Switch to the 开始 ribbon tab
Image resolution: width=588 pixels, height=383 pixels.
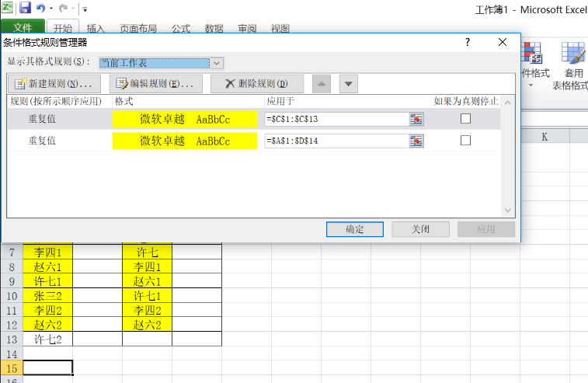point(63,28)
